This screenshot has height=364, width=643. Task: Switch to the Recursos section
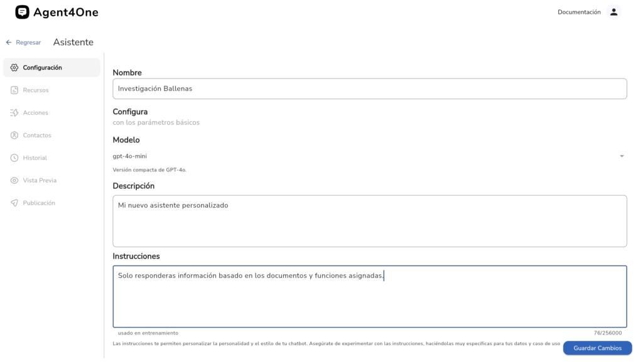click(x=36, y=90)
